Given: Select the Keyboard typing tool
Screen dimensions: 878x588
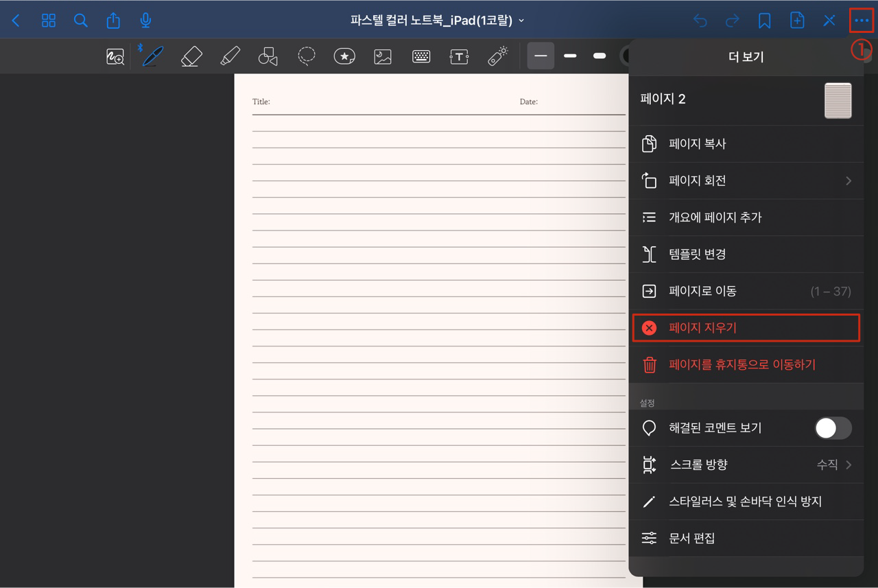Looking at the screenshot, I should click(421, 57).
